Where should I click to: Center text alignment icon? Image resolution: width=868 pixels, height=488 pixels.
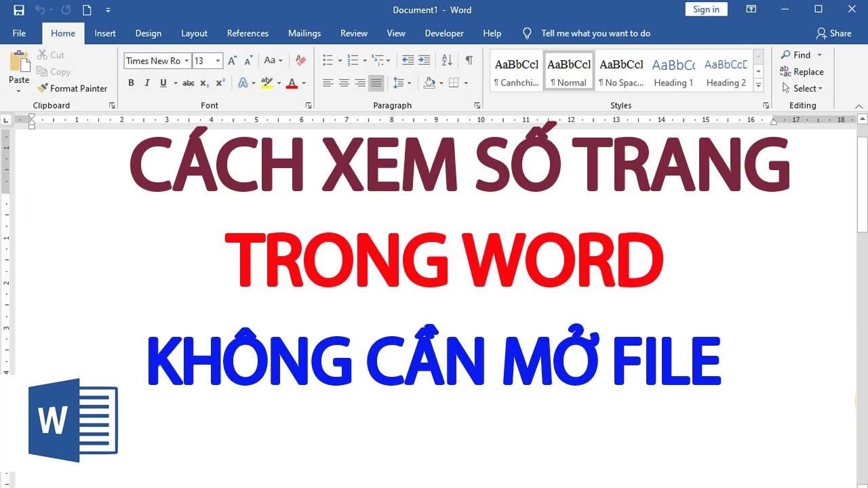pyautogui.click(x=344, y=83)
